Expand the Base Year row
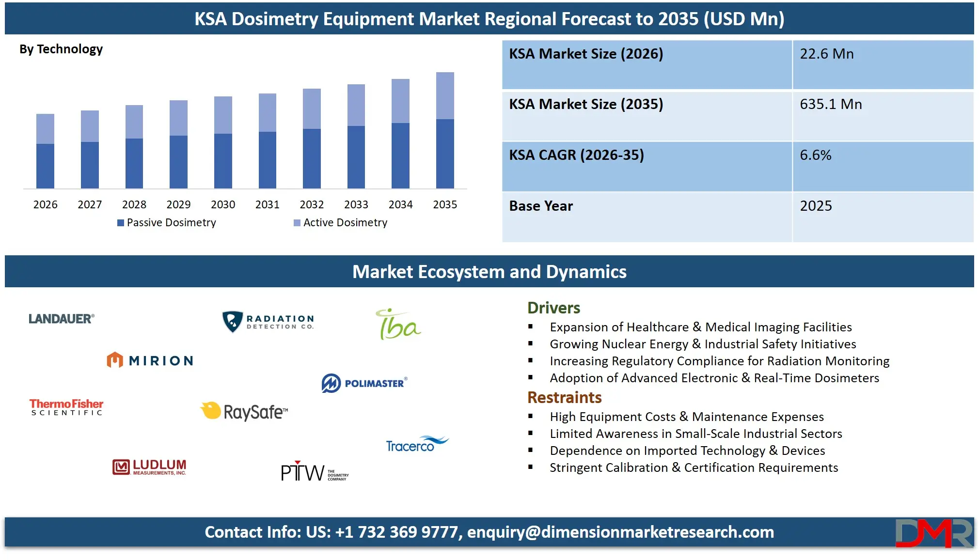 point(737,206)
